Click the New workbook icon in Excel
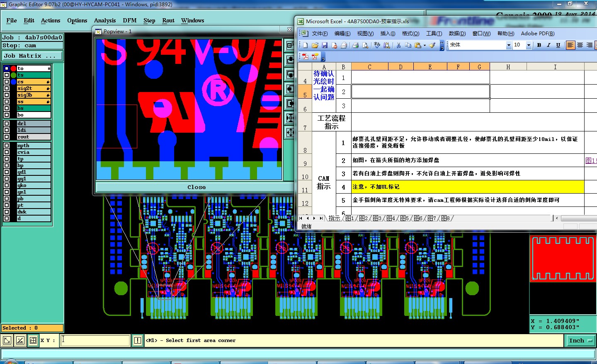The width and height of the screenshot is (597, 364). click(306, 45)
